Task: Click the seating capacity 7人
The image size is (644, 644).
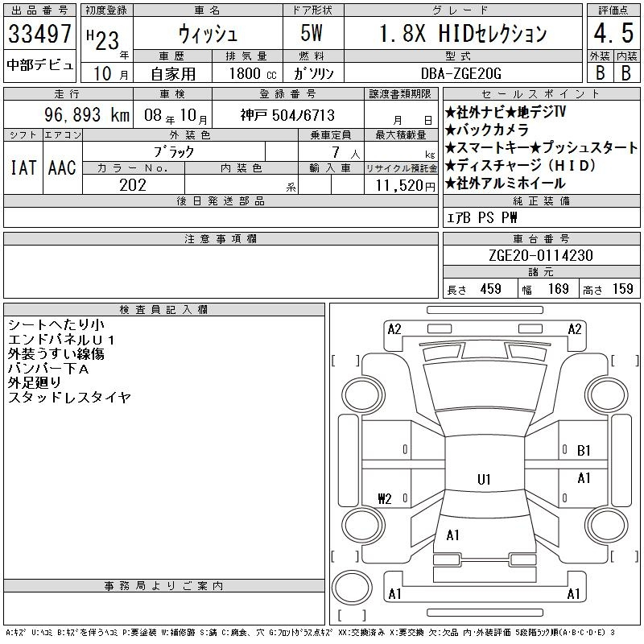Action: 346,152
